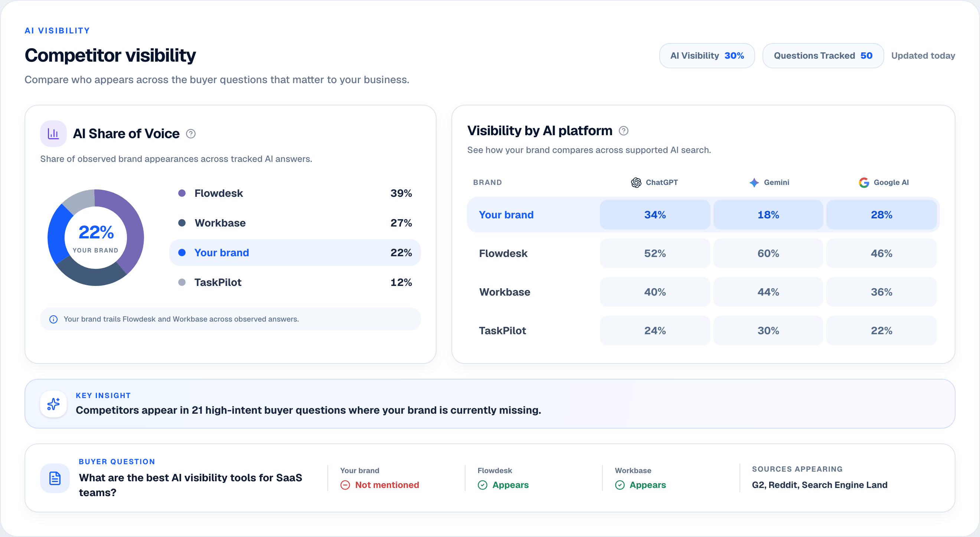This screenshot has height=537, width=980.
Task: Click TaskPilot Gemini cell showing 30%
Action: tap(768, 331)
